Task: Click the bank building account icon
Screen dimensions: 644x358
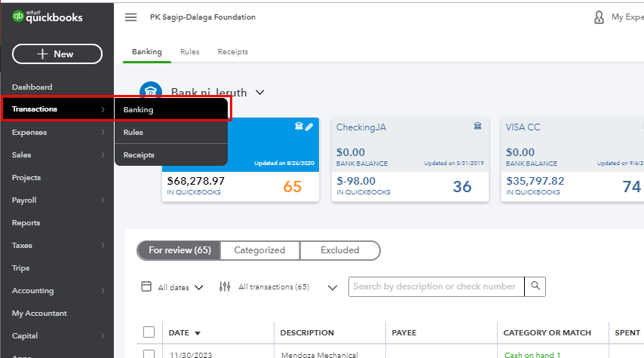Action: 151,90
